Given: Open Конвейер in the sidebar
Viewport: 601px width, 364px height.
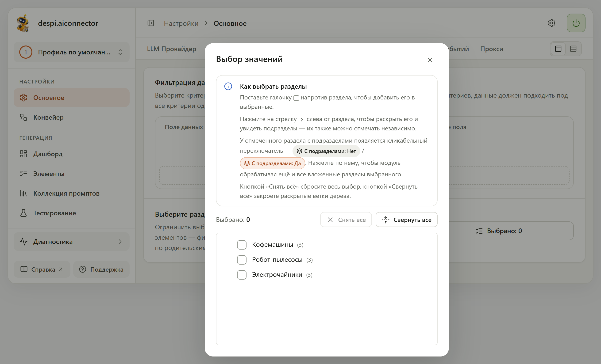Looking at the screenshot, I should pyautogui.click(x=71, y=117).
